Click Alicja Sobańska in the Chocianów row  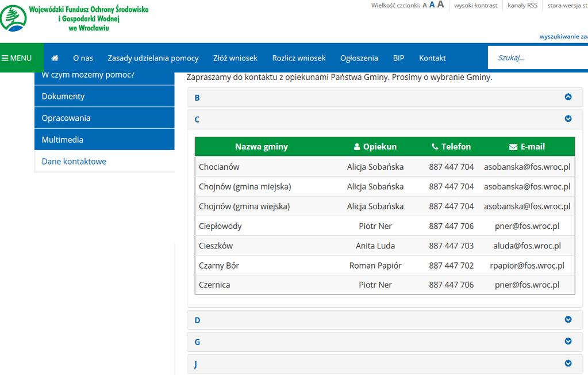pos(375,167)
